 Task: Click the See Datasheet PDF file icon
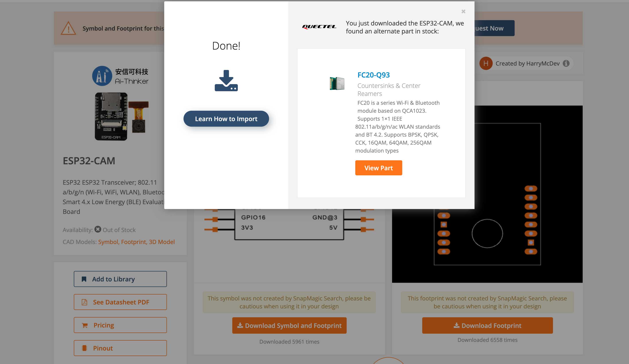(x=84, y=302)
